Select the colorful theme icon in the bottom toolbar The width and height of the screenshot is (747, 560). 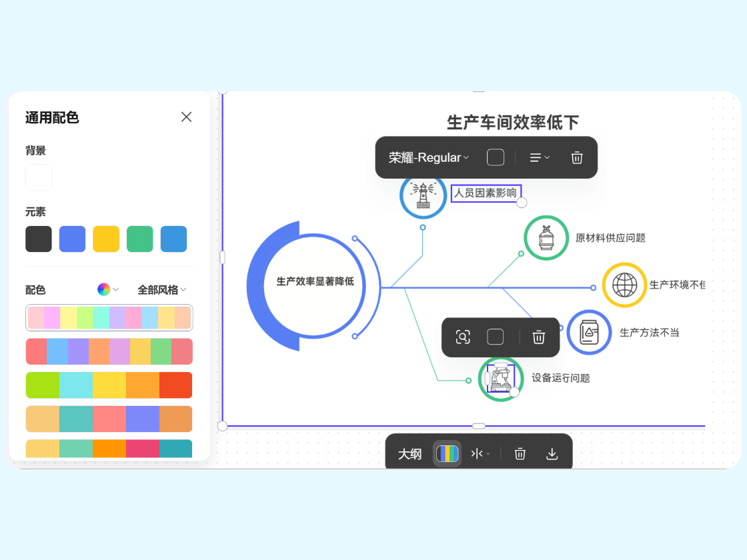(x=447, y=453)
